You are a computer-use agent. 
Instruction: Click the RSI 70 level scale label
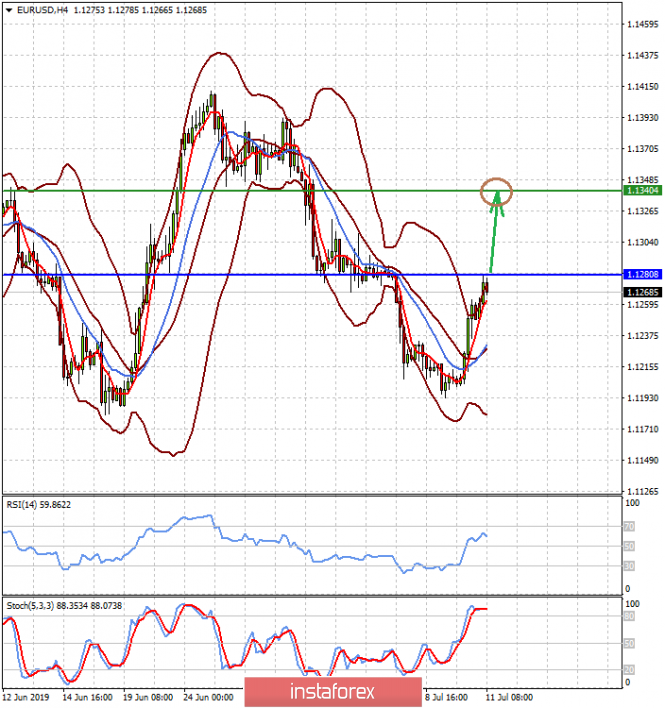(629, 525)
